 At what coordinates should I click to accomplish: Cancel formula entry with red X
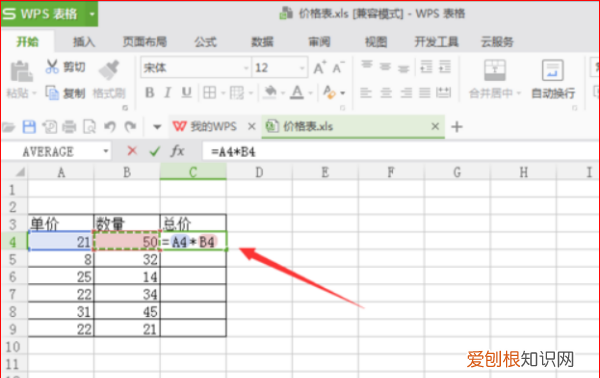(132, 151)
